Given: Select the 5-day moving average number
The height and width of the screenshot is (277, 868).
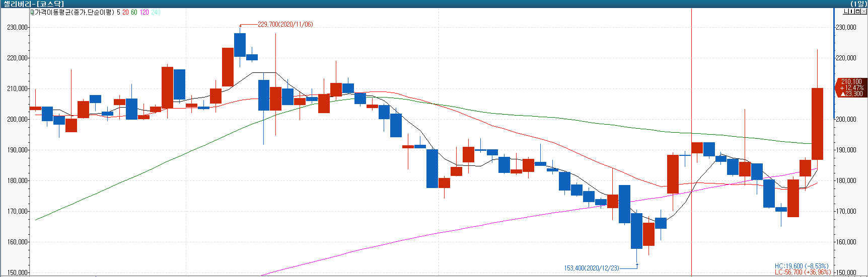Looking at the screenshot, I should 118,12.
